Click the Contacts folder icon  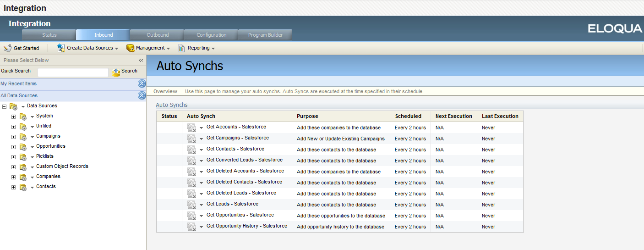tap(23, 187)
